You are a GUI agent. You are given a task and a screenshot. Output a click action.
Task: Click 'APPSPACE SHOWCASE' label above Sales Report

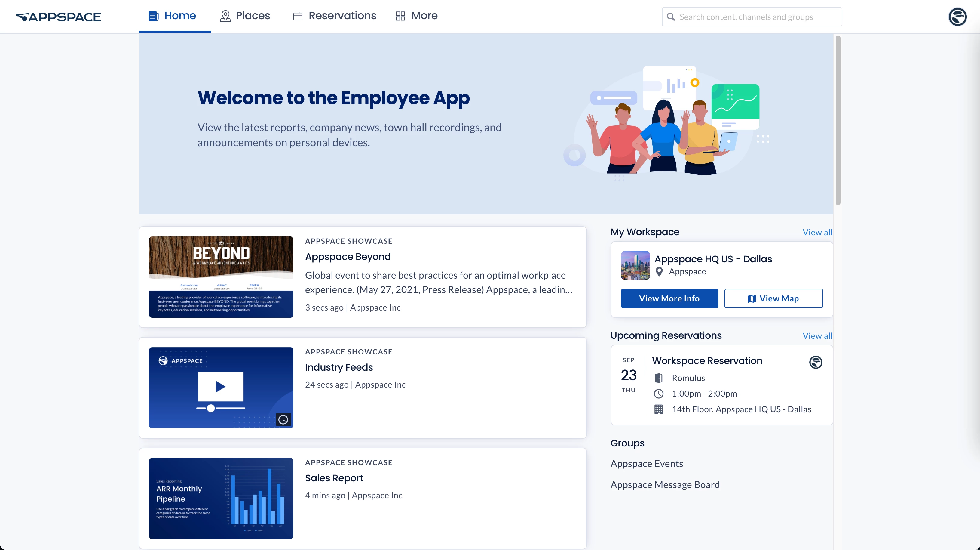(x=348, y=463)
